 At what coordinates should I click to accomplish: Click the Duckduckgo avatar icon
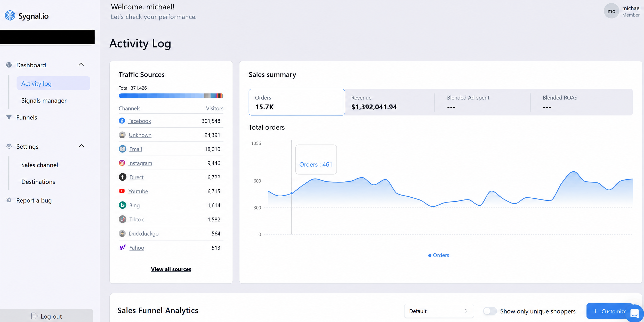click(x=122, y=233)
